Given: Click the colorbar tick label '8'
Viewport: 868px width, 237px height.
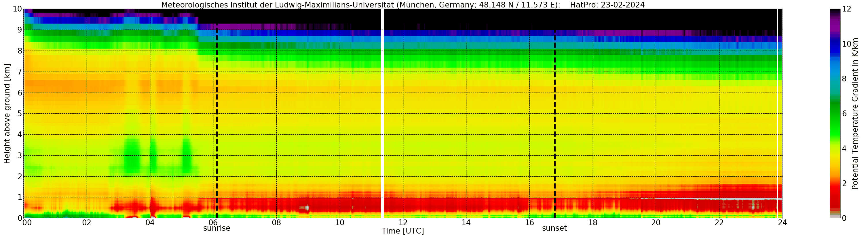Looking at the screenshot, I should pyautogui.click(x=844, y=79).
